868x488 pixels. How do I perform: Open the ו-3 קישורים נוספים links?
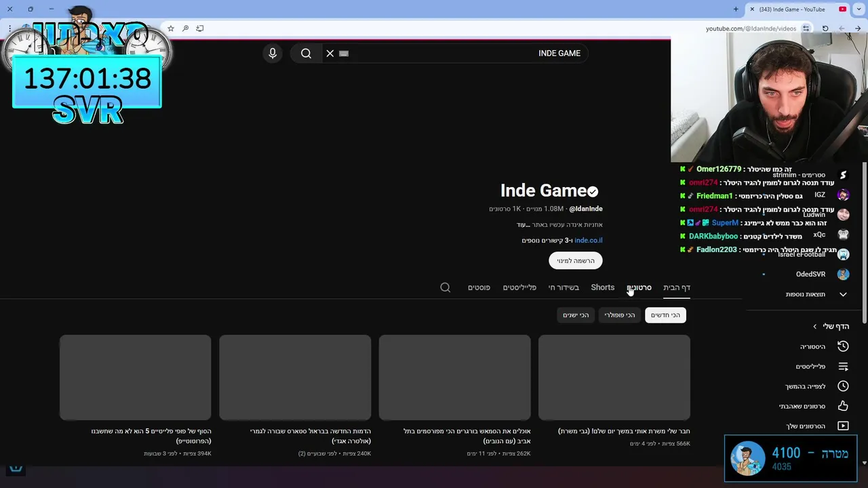point(547,241)
